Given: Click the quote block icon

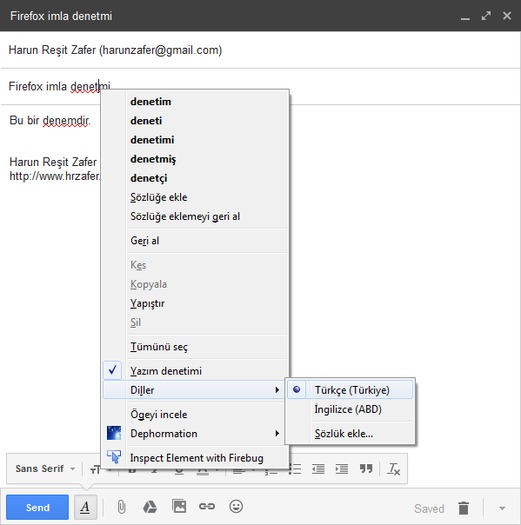Looking at the screenshot, I should 366,468.
